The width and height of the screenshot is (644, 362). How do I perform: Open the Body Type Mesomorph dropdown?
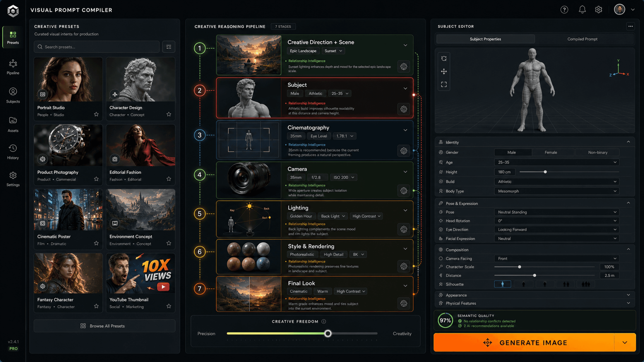[x=557, y=191]
